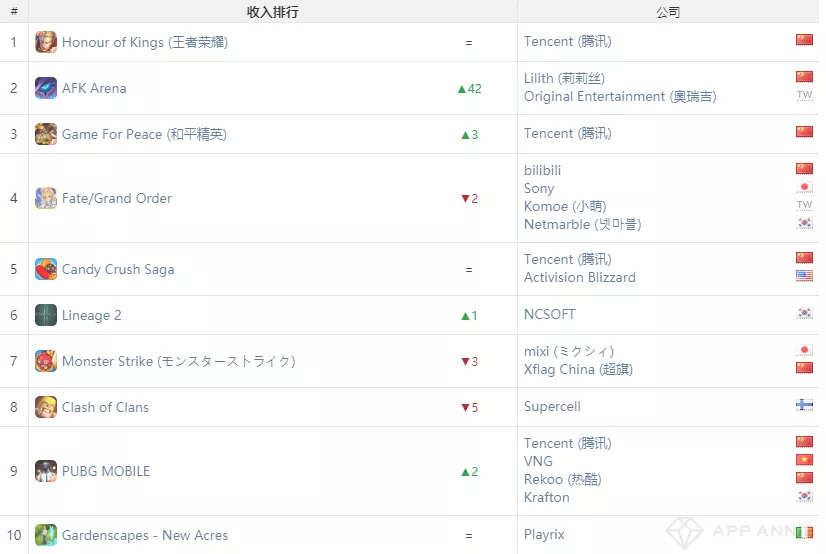
Task: Click the Lineage 2 game icon
Action: [46, 315]
